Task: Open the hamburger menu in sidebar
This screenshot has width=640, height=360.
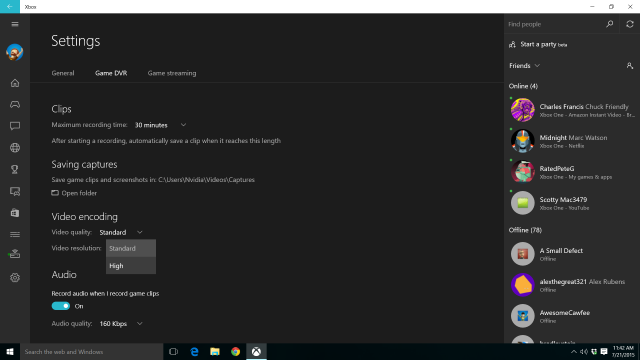Action: click(x=15, y=24)
